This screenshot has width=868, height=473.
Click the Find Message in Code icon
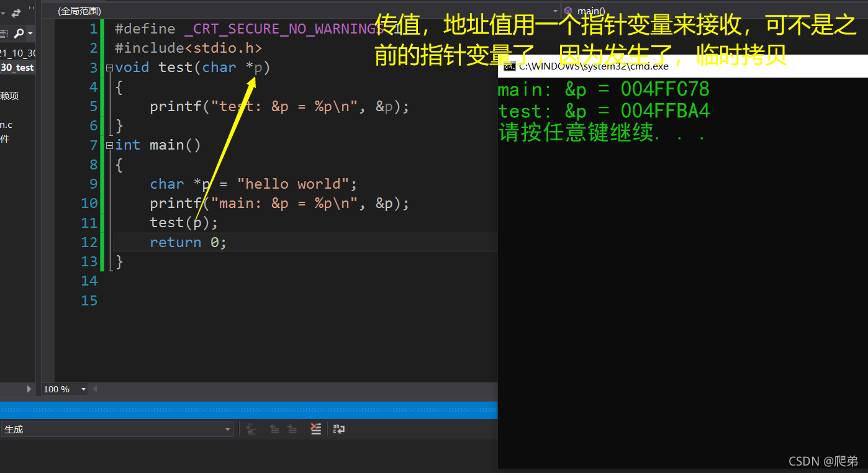pos(251,429)
